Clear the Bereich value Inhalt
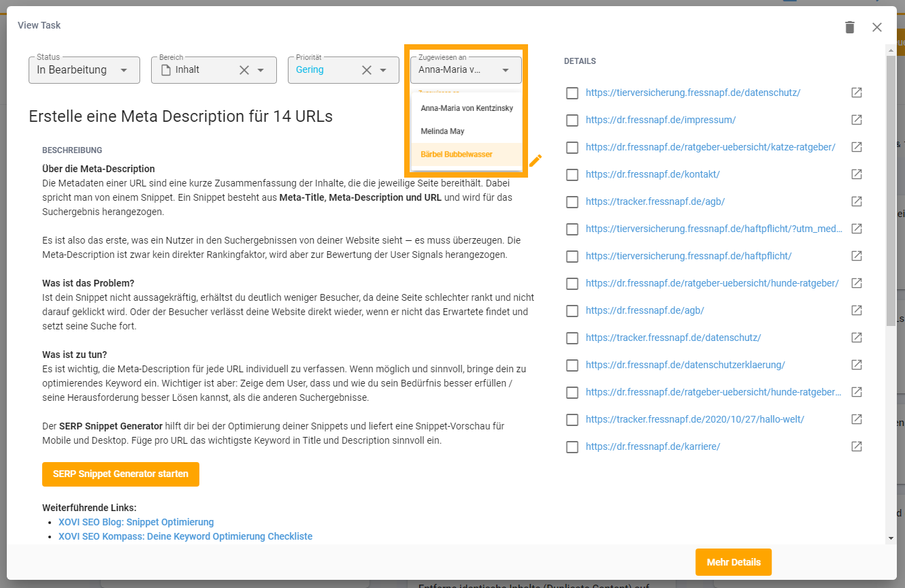This screenshot has height=588, width=905. click(x=244, y=70)
